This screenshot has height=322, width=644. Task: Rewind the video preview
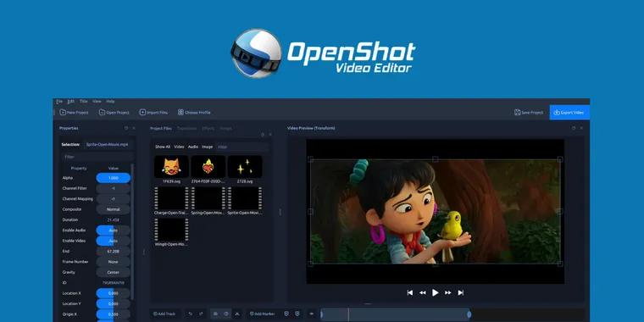[423, 292]
